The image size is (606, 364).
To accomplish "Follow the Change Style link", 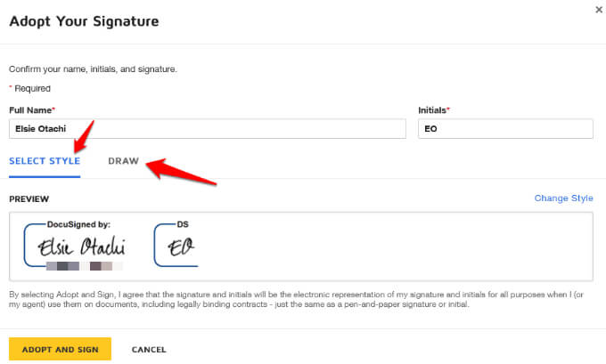I will coord(563,198).
